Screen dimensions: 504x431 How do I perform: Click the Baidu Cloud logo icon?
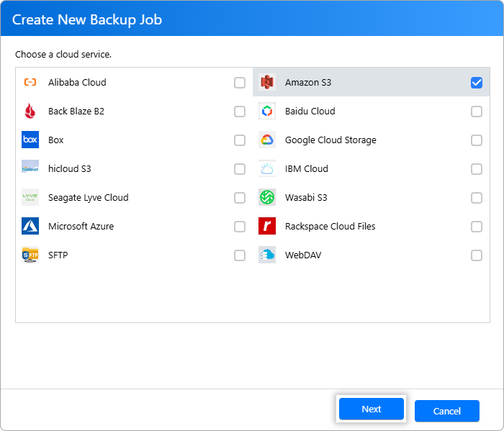[267, 111]
